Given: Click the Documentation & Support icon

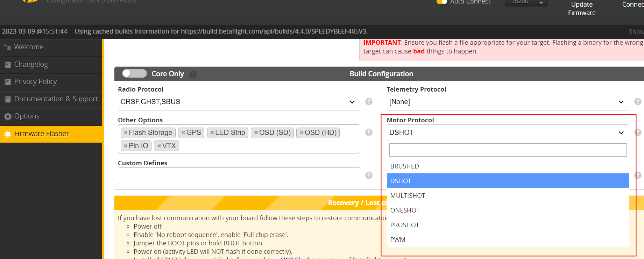Looking at the screenshot, I should pyautogui.click(x=8, y=99).
